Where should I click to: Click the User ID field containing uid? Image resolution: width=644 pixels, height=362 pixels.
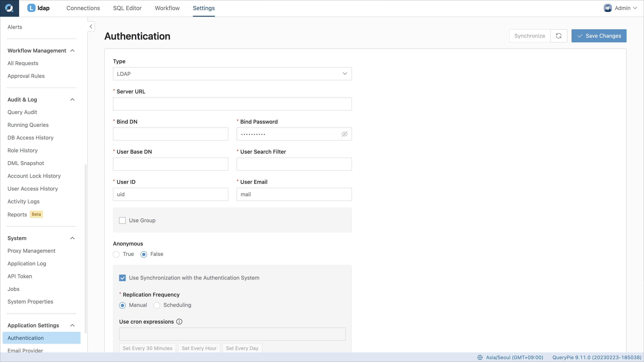pos(170,194)
